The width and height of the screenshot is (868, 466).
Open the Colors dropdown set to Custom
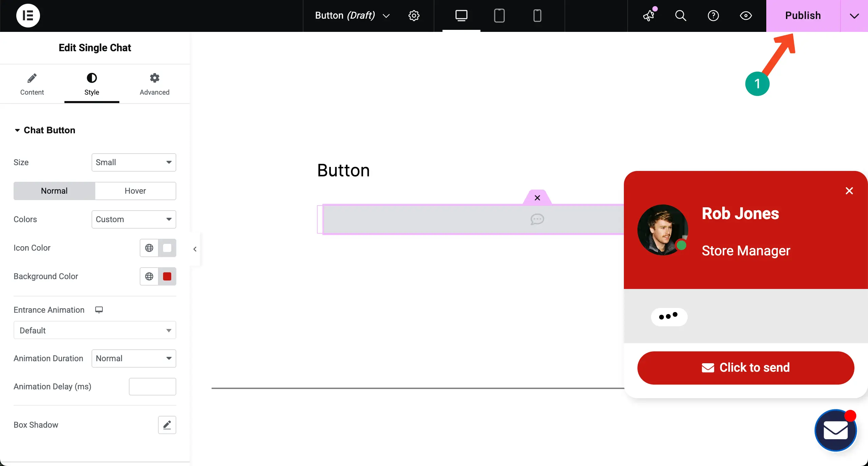134,219
